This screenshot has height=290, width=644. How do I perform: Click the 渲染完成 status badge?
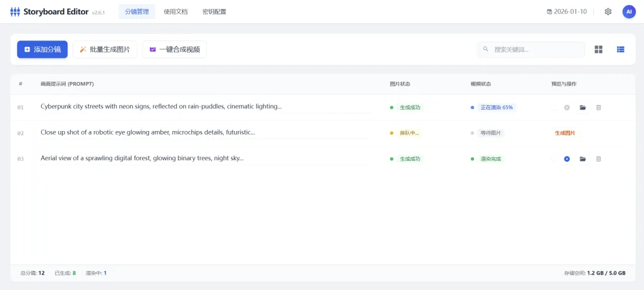coord(491,159)
